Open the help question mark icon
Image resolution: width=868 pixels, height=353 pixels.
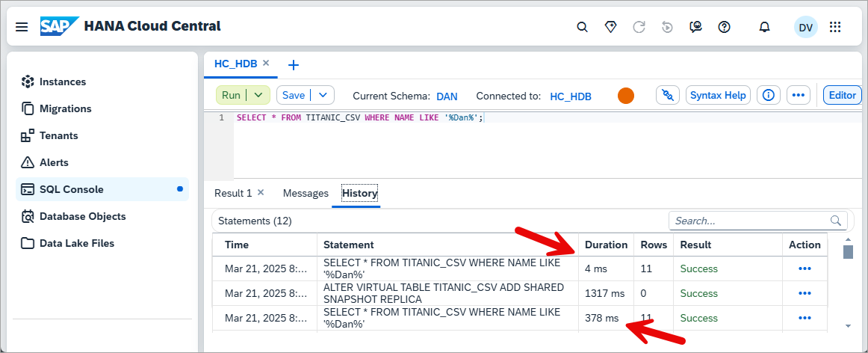point(724,27)
